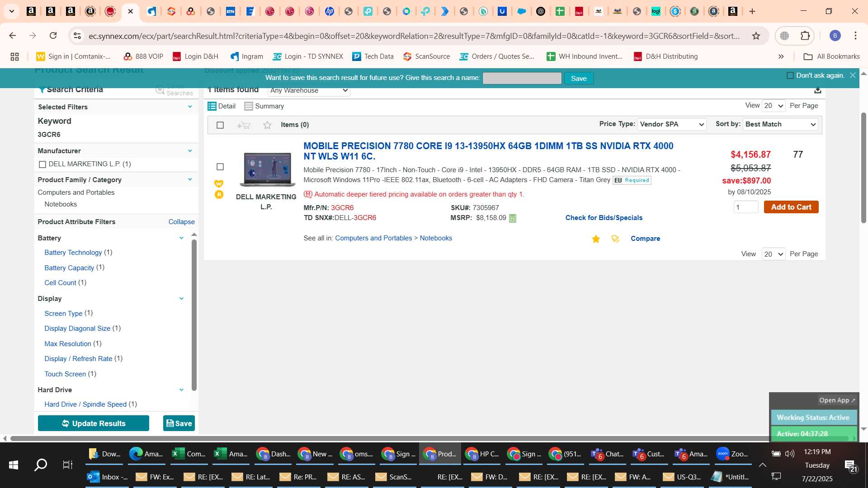Open MSRP price calculator icon
Viewport: 868px width, 488px height.
(x=513, y=218)
